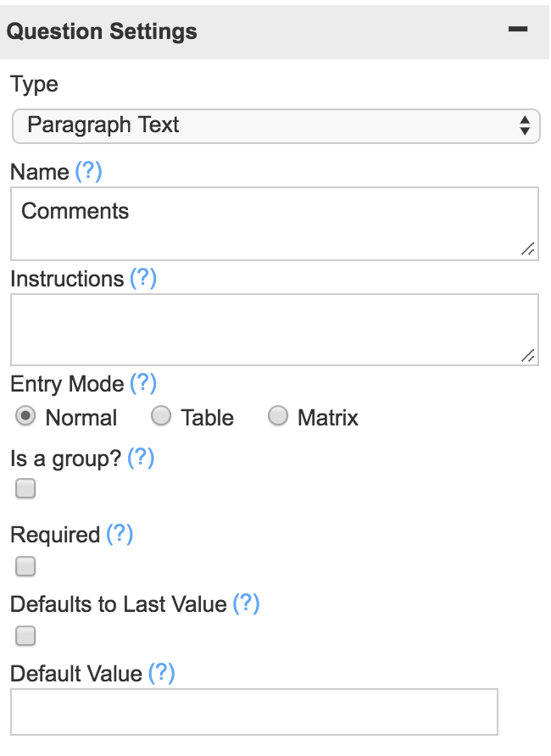This screenshot has width=551, height=756.
Task: Click the Default Value question mark icon
Action: [163, 673]
